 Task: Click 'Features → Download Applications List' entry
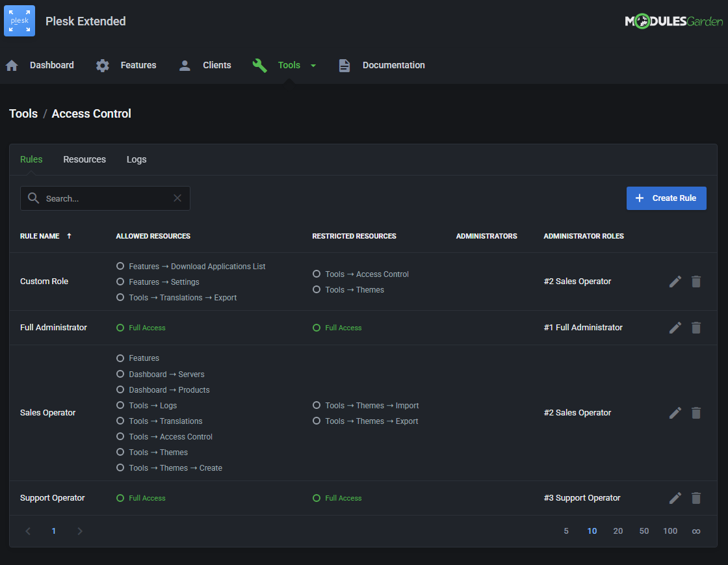(197, 267)
